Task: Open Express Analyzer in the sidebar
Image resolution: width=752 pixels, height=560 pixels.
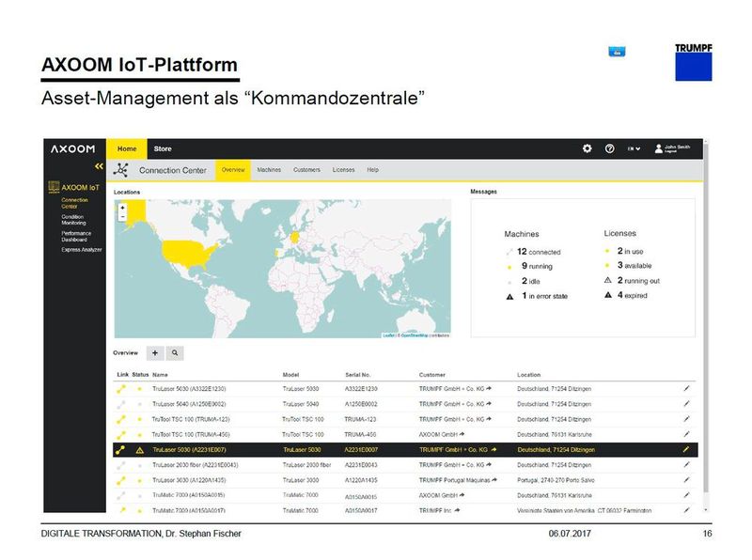Action: (82, 250)
